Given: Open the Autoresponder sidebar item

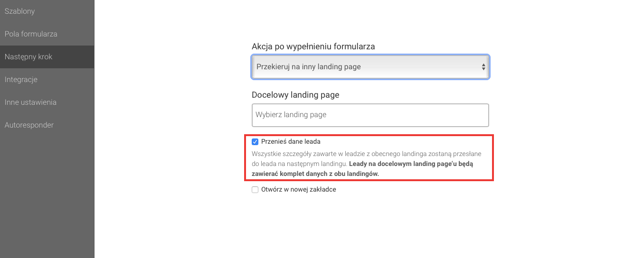Looking at the screenshot, I should tap(29, 125).
